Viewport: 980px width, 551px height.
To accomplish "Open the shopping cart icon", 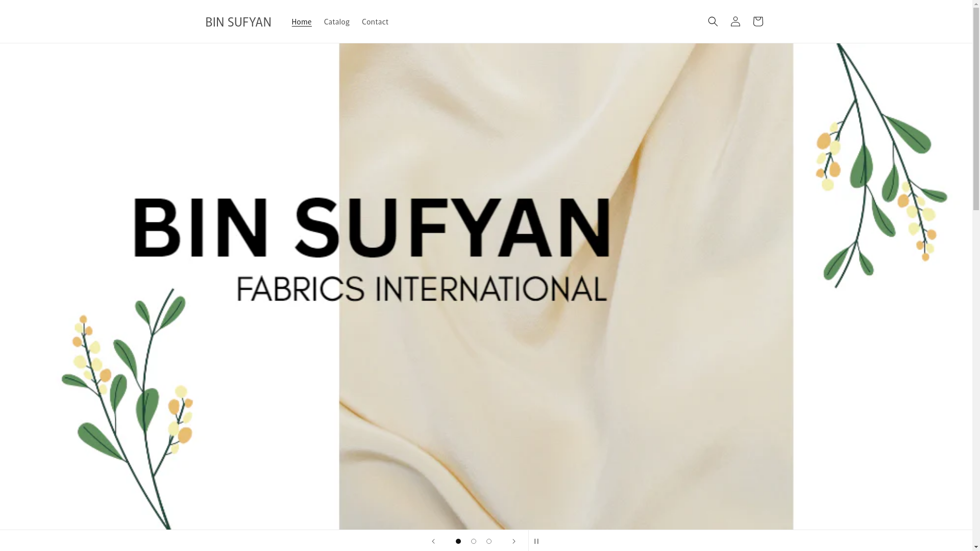I will click(757, 21).
